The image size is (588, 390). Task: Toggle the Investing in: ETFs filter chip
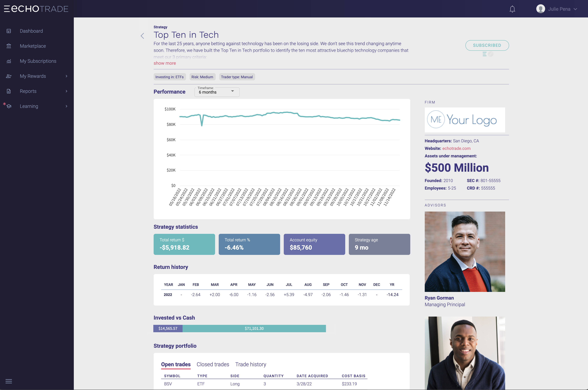point(170,77)
